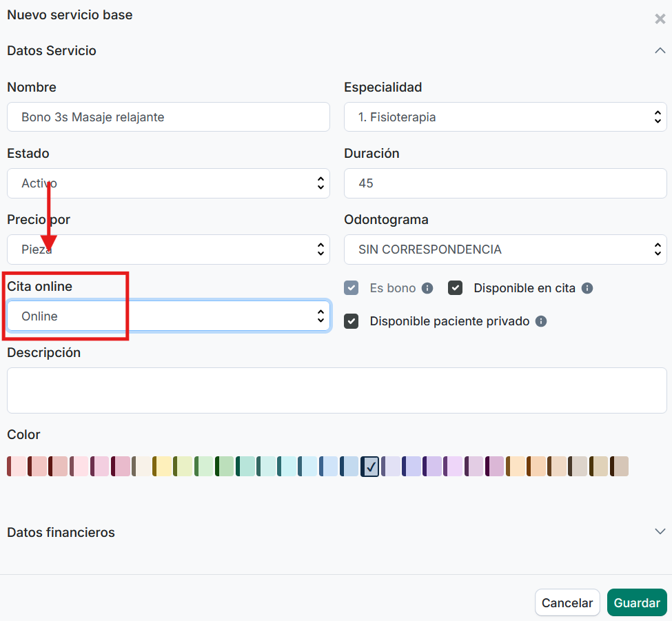Screen dimensions: 672x621
Task: Collapse the Datos Servicio section
Action: (x=660, y=51)
